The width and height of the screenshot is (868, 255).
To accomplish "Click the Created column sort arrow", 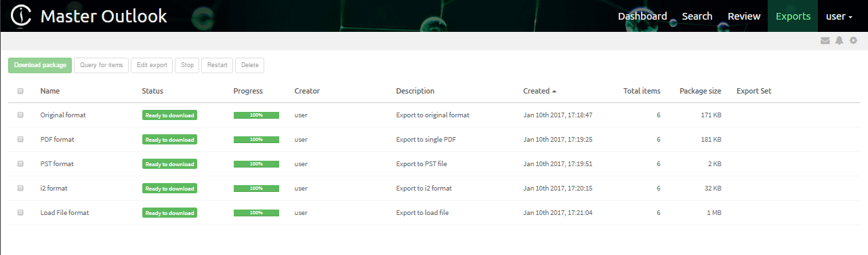I will [554, 91].
